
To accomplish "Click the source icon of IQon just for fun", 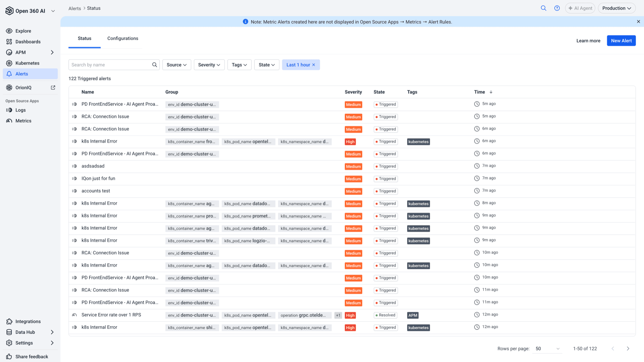I will point(74,178).
